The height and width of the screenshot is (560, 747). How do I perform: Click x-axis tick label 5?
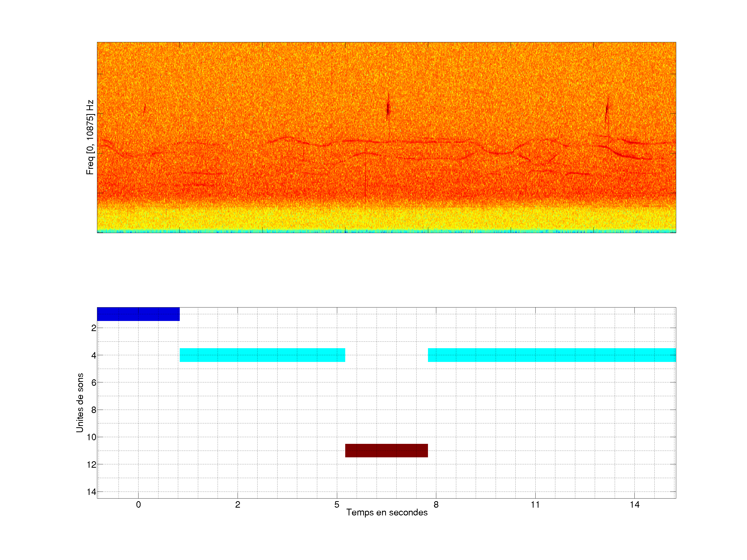337,505
